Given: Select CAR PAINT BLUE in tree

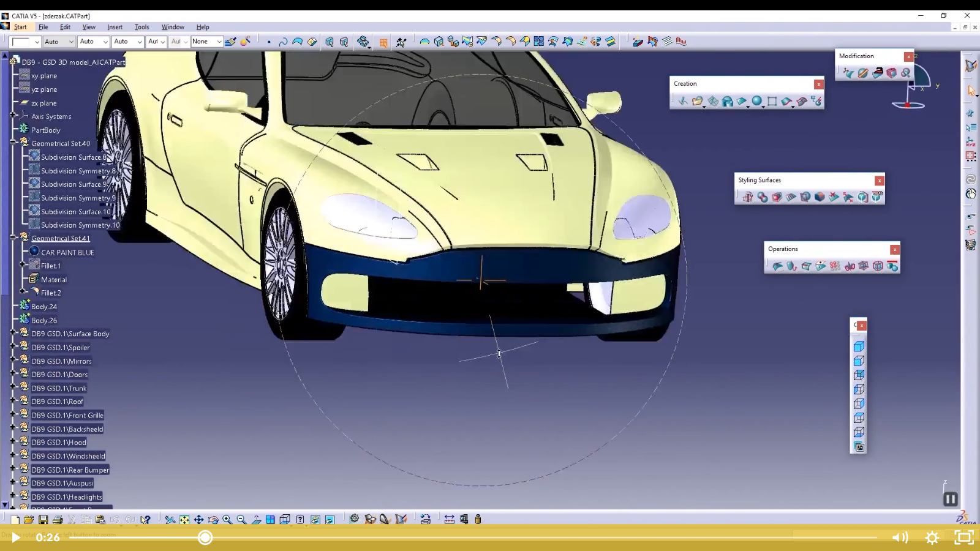Looking at the screenshot, I should (x=67, y=252).
